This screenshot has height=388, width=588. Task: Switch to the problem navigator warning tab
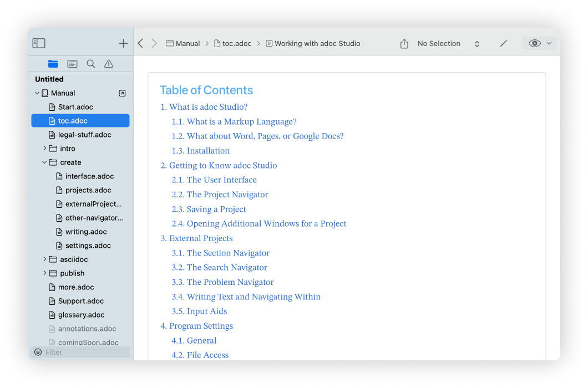coord(109,64)
